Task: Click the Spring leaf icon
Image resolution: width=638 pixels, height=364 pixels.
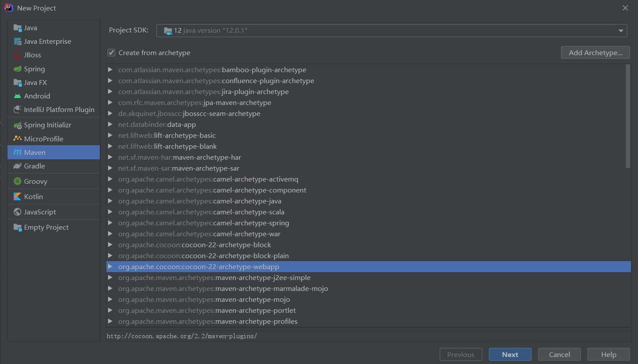Action: 18,69
